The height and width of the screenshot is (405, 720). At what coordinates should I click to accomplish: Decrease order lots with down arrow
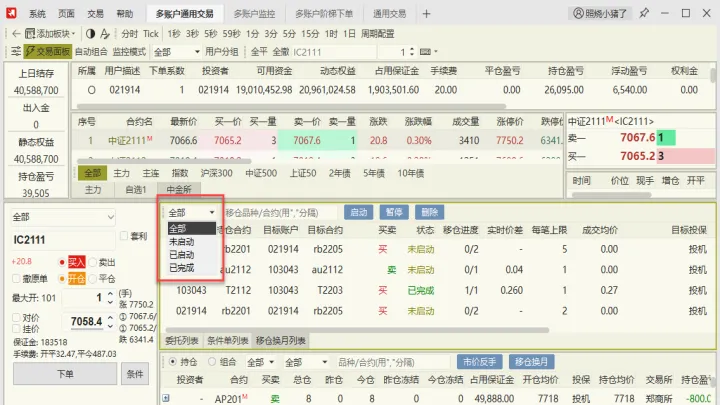[x=110, y=302]
